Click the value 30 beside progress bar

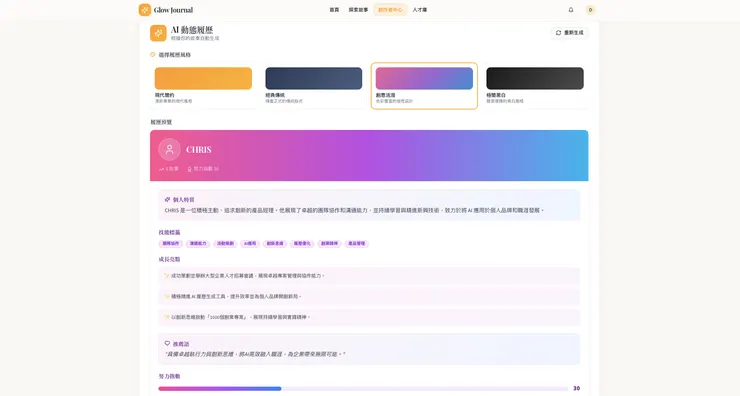[x=576, y=388]
